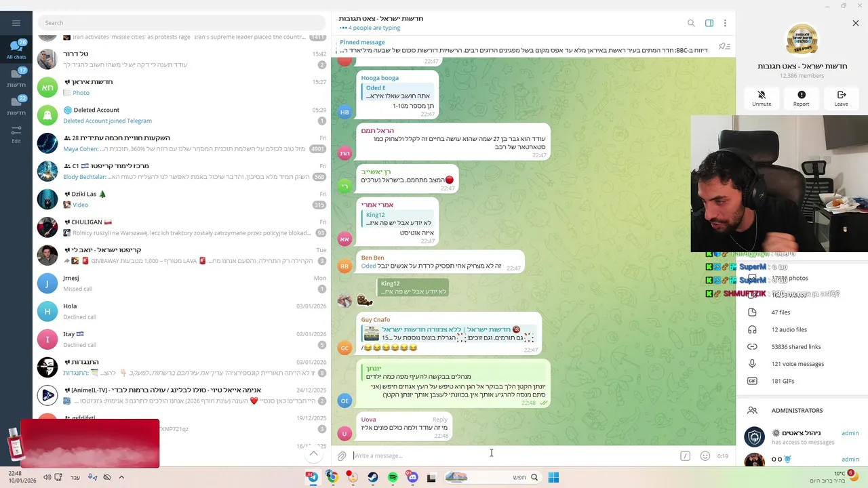Click the GC avatar next to message
The height and width of the screenshot is (488, 868).
point(344,348)
